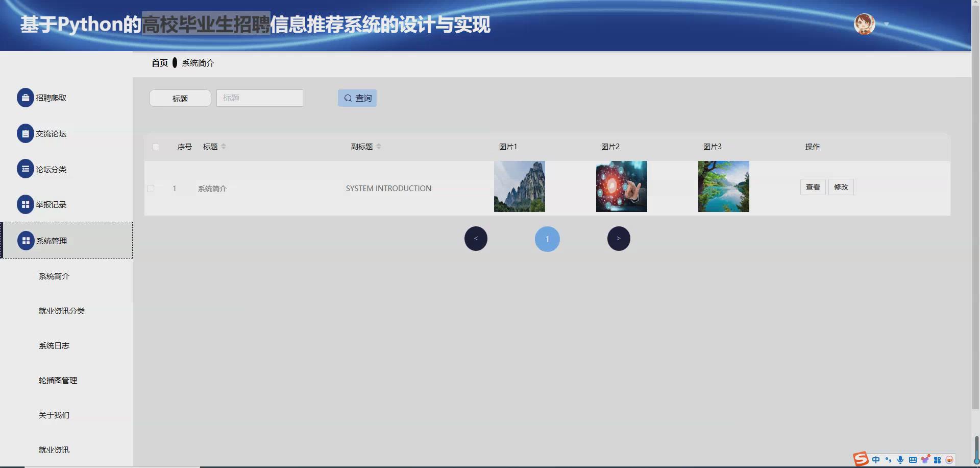The image size is (980, 468).
Task: Open the 交流论坛 module icon
Action: (26, 133)
